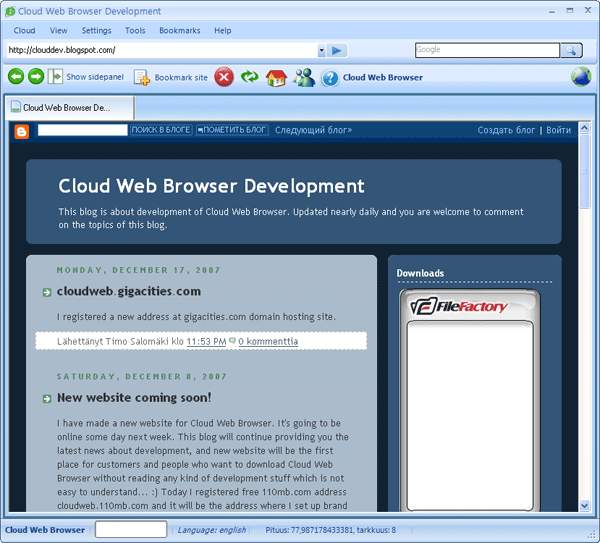Click the white FileFactory download widget box

[470, 416]
